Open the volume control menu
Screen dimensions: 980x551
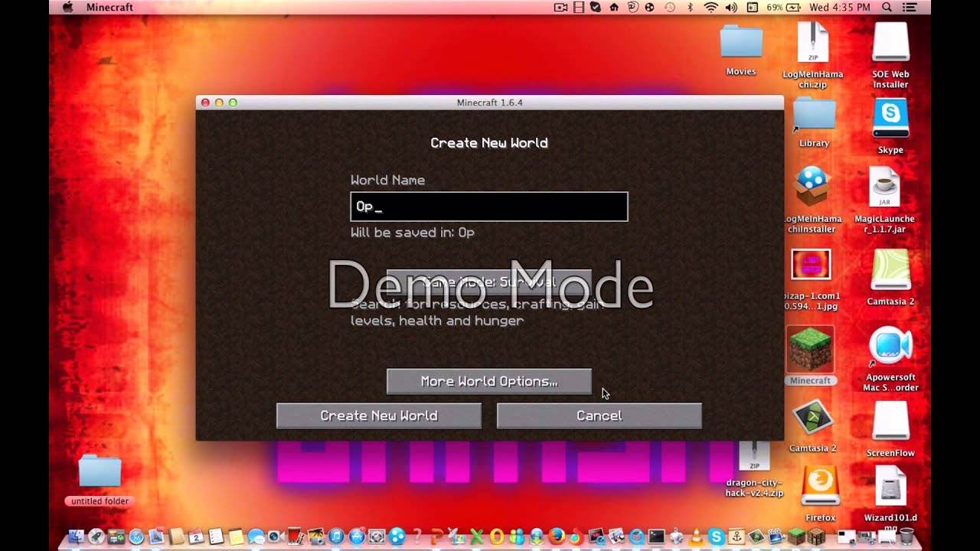coord(731,7)
